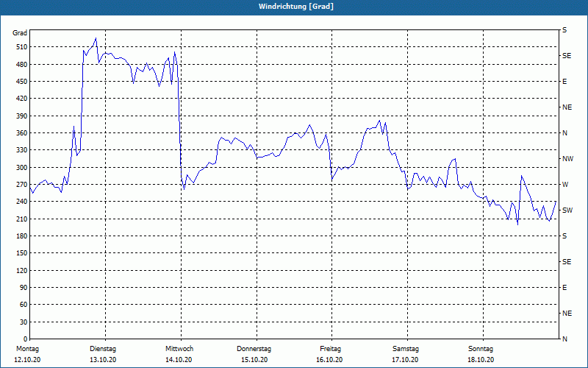Screen dimensions: 588x368
Task: Click the 390 degree axis label
Action: pyautogui.click(x=23, y=116)
